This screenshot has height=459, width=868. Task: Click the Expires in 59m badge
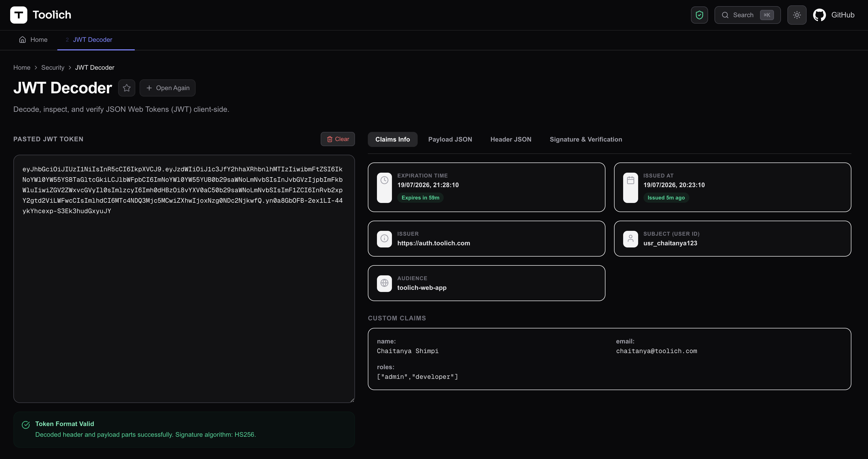point(420,198)
